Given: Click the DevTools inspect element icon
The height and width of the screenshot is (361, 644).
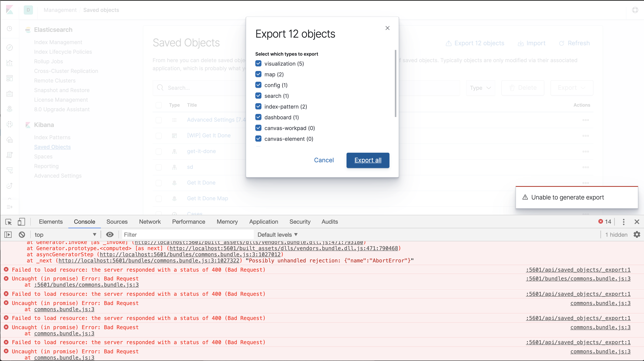Looking at the screenshot, I should click(x=8, y=222).
